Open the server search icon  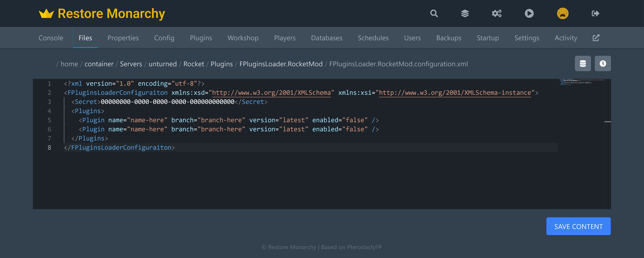434,13
